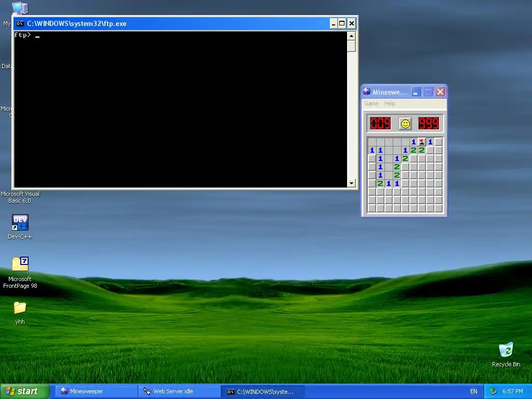Open the Help menu in Minesweeper
Viewport: 532px width, 399px height.
[390, 103]
